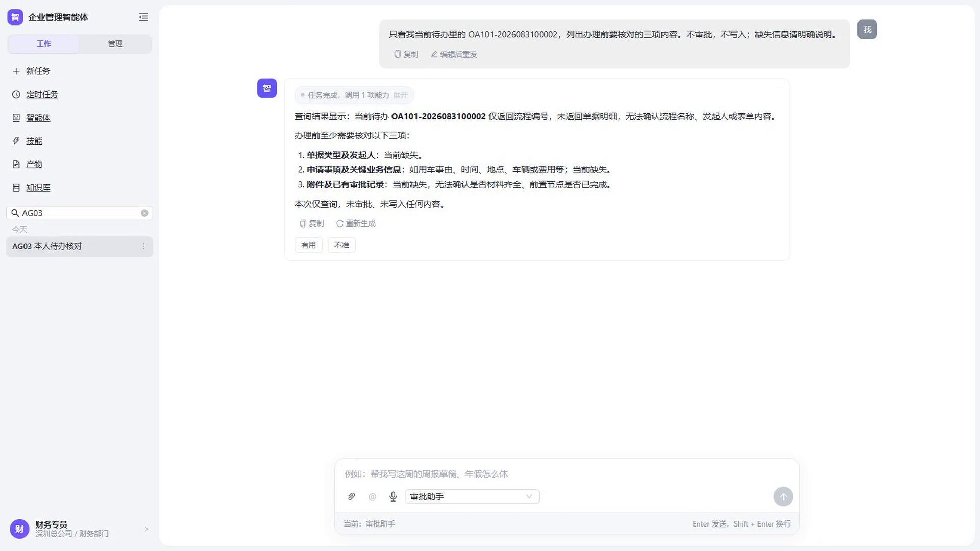Switch to the 管理 tab
This screenshot has height=551, width=980.
115,44
